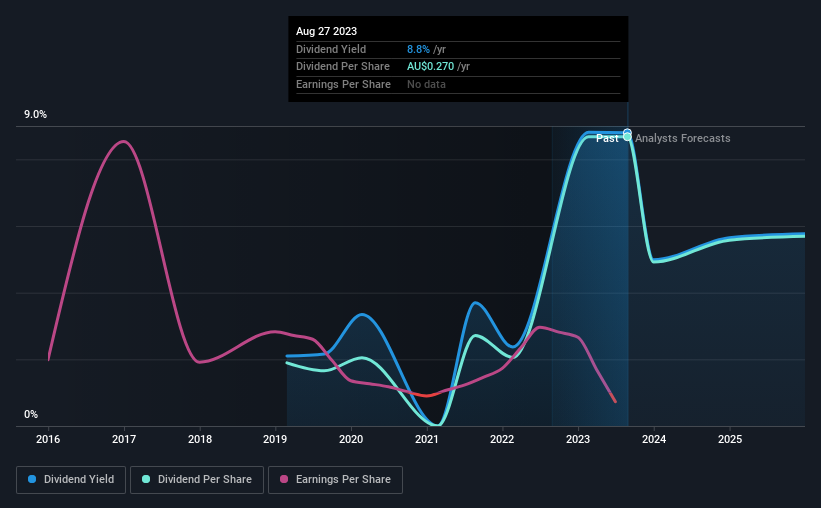Click the 2018 x-axis year label
The height and width of the screenshot is (508, 821).
coord(199,439)
